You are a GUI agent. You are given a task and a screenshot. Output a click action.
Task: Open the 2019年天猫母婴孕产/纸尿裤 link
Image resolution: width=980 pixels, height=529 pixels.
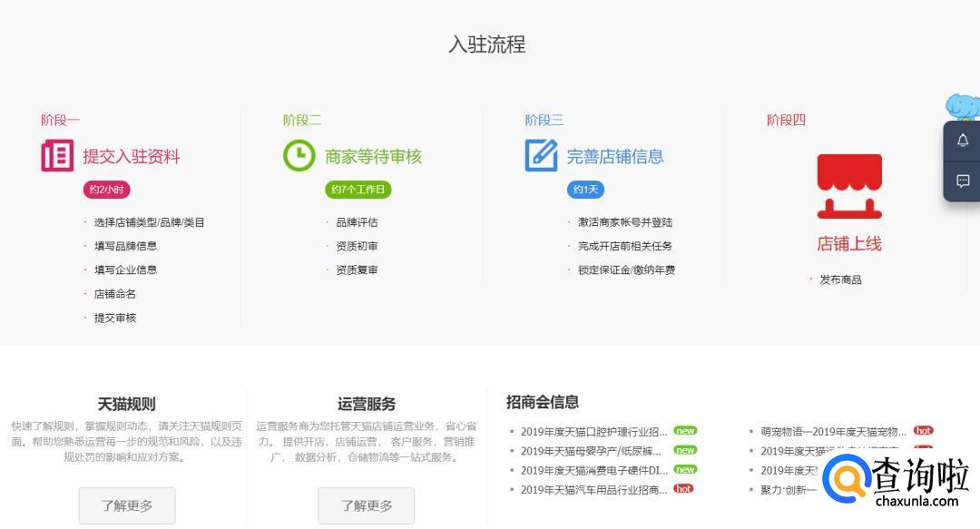(x=591, y=451)
